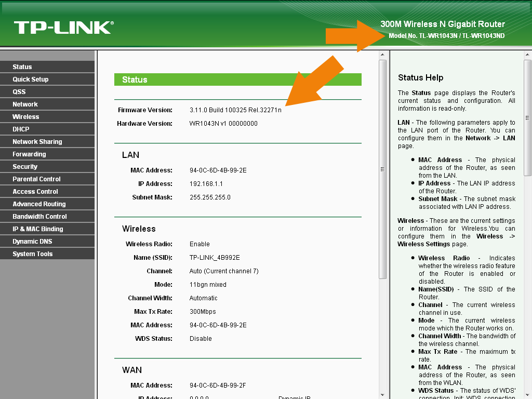Open Quick Setup in the sidebar
The image size is (532, 399).
pyautogui.click(x=47, y=79)
